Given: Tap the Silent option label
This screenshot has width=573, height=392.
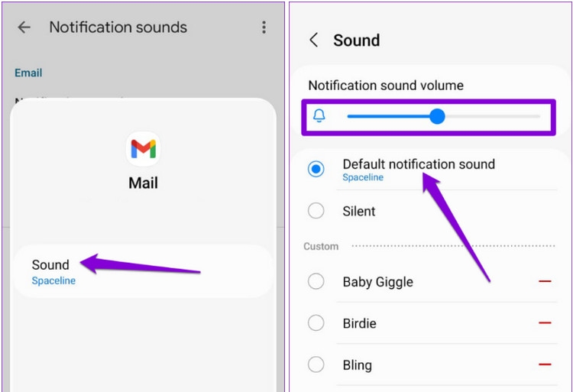Looking at the screenshot, I should coord(359,211).
